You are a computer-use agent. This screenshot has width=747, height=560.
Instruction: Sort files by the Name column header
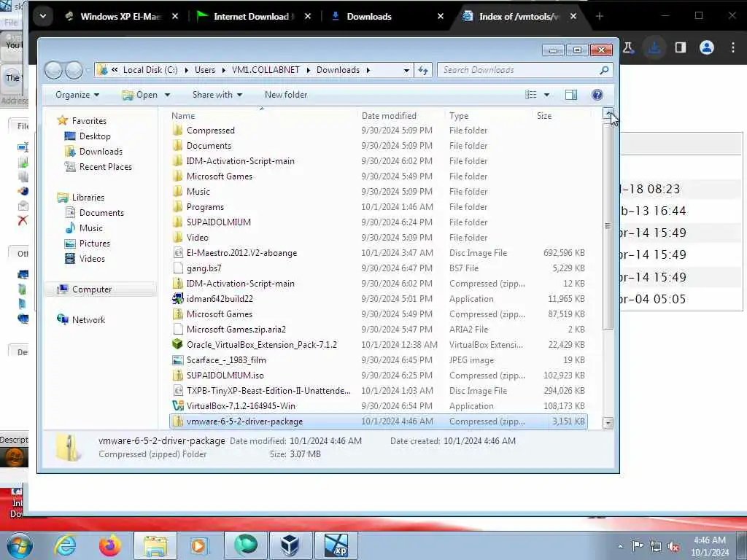183,116
